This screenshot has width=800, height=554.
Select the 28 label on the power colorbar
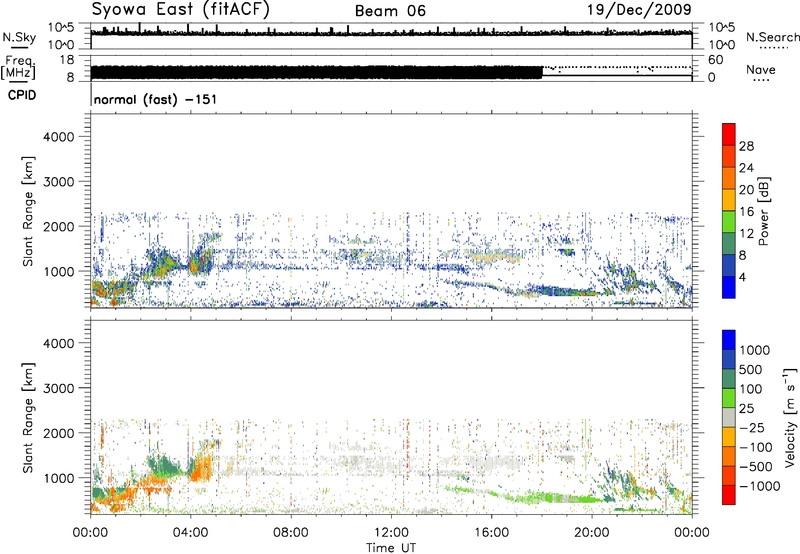(746, 146)
